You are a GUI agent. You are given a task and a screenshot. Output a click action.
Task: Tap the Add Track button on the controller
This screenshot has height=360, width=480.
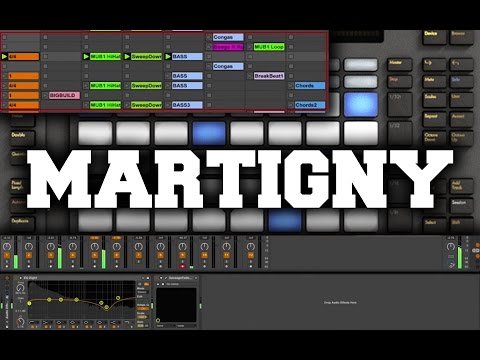(461, 186)
